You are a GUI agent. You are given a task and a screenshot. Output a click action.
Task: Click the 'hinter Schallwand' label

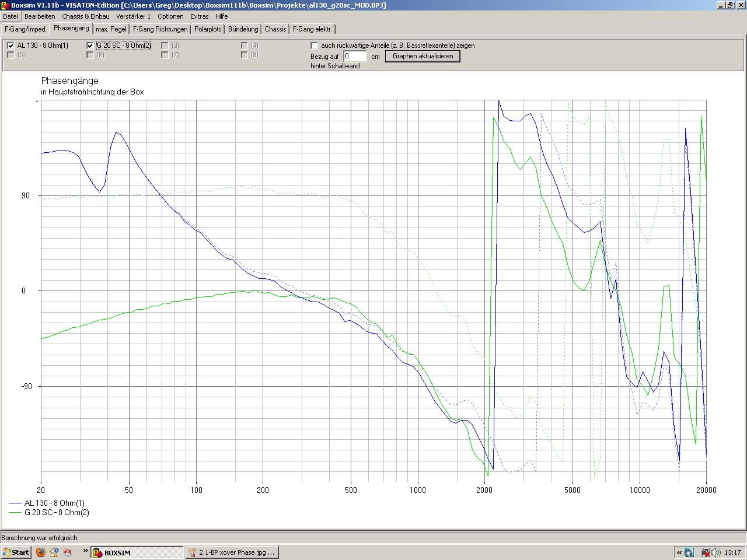(335, 66)
